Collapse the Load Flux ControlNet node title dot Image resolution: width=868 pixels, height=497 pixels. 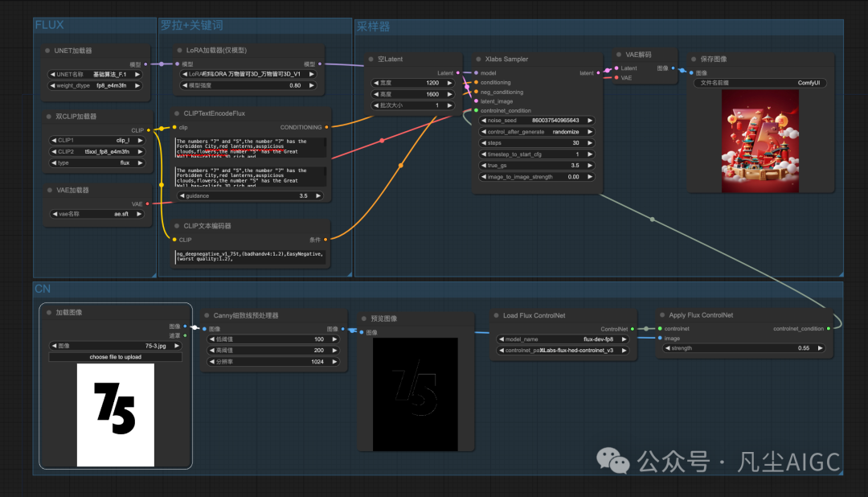496,315
